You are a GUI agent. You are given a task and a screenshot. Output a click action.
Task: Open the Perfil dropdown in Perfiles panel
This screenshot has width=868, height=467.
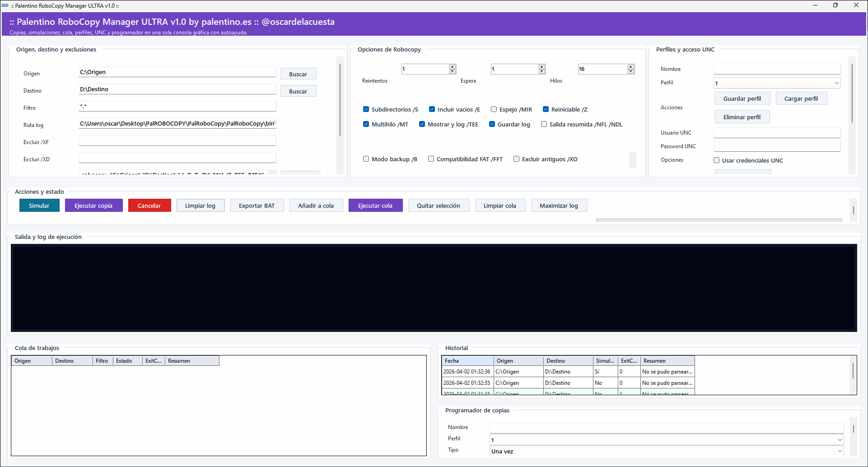tap(836, 83)
